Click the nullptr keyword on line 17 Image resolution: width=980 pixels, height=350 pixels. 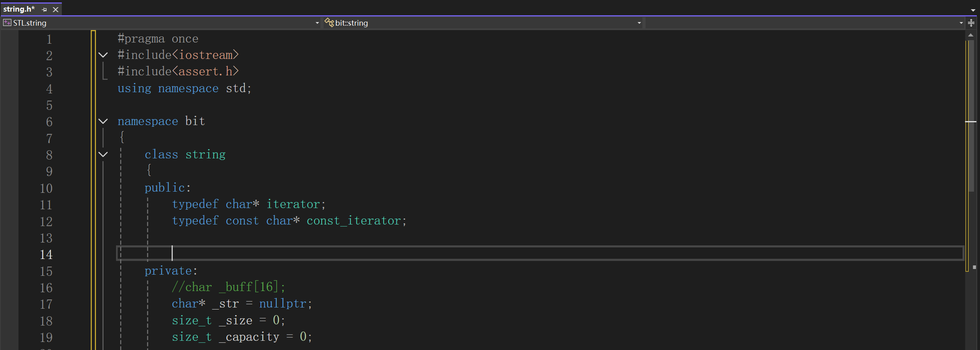[x=283, y=304]
